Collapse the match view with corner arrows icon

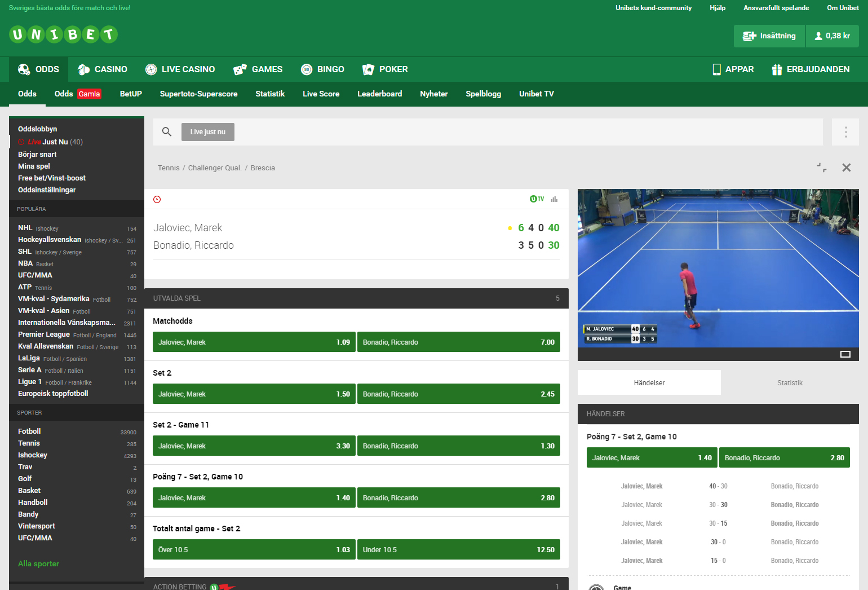click(x=822, y=168)
